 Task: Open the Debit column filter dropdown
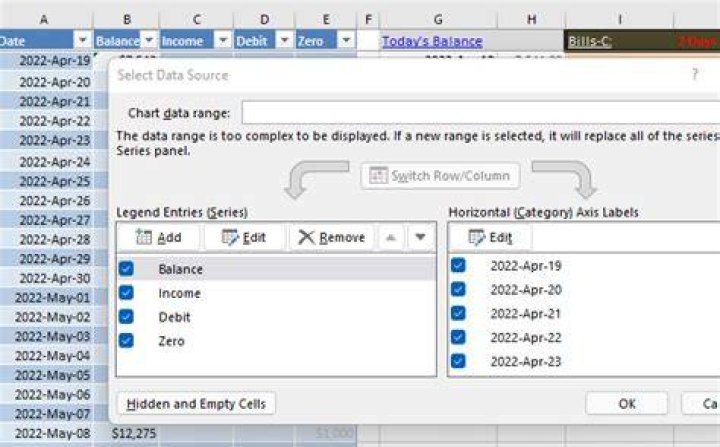285,40
